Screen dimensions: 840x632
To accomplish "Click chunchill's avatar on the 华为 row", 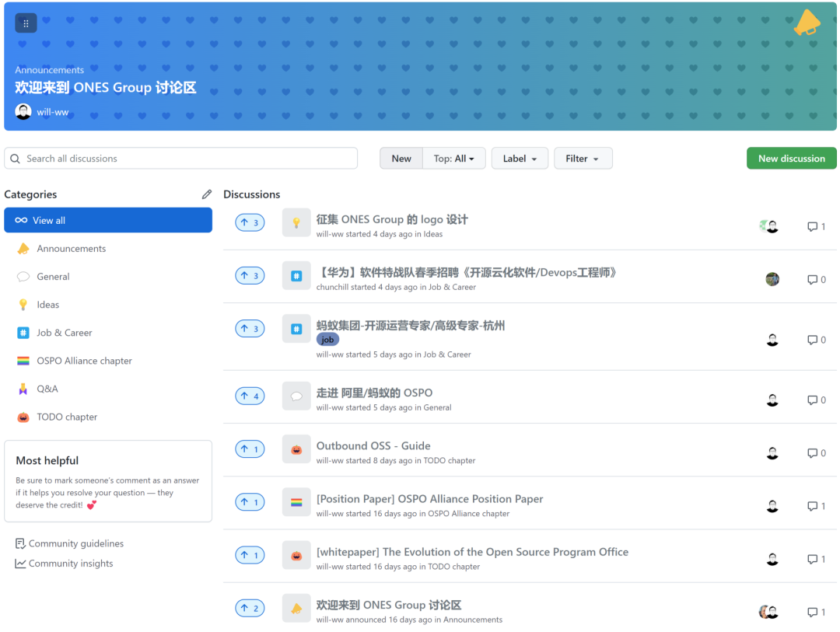I will pyautogui.click(x=772, y=279).
